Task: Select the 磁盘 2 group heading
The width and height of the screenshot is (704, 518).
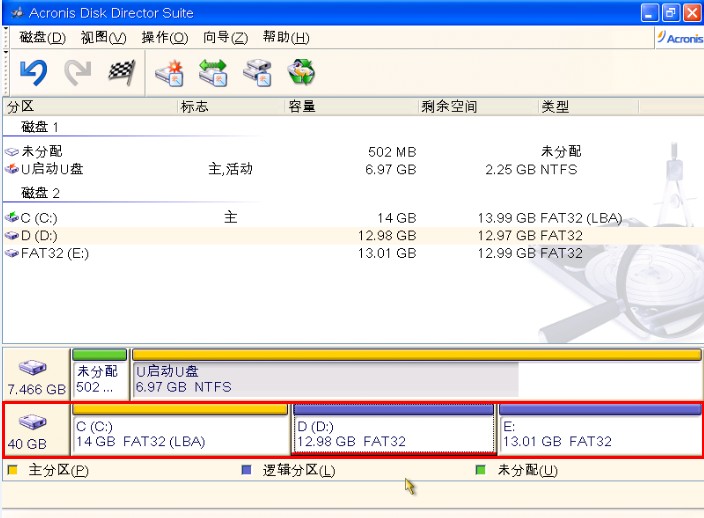Action: pyautogui.click(x=40, y=193)
